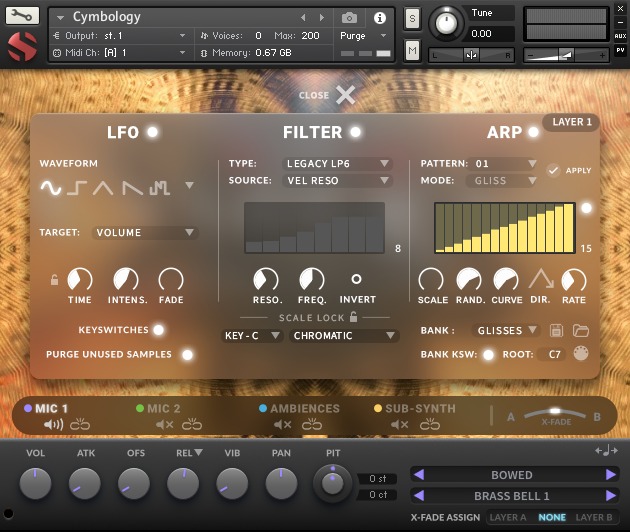Viewport: 630px width, 532px height.
Task: Select the random step LFO waveform
Action: coord(160,188)
